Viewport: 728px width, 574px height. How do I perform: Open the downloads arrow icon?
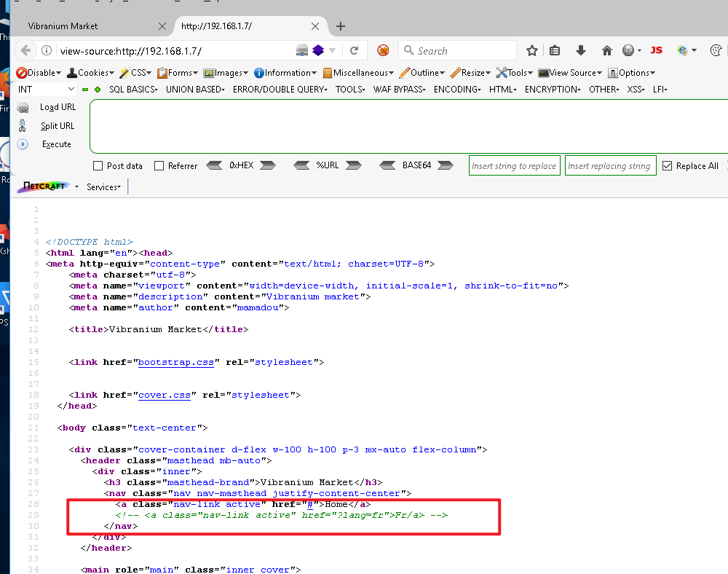tap(581, 51)
